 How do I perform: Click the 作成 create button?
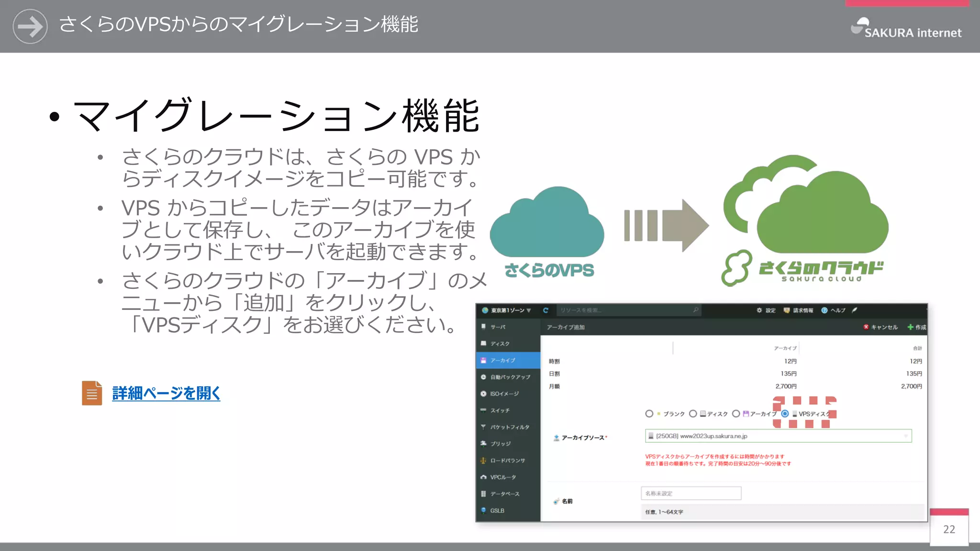[x=917, y=327]
